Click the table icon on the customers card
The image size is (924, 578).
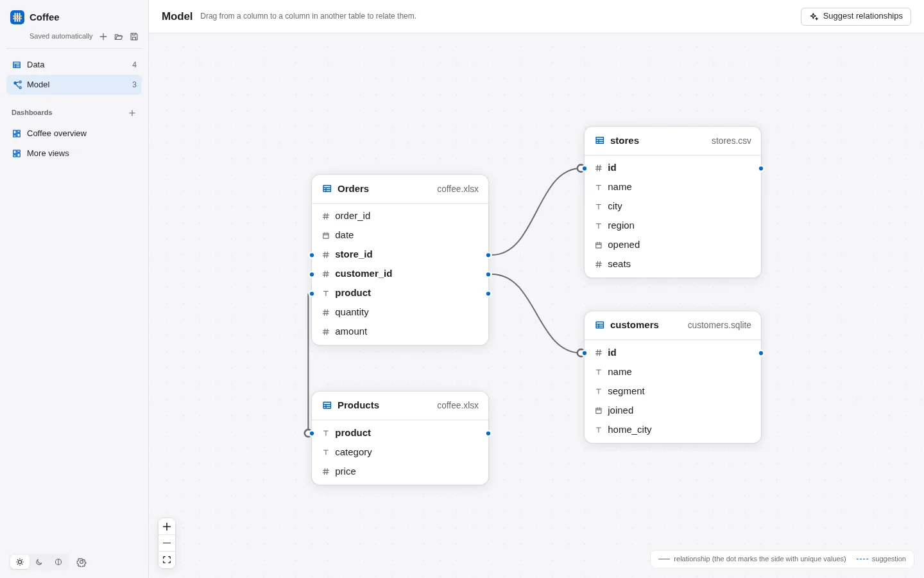click(600, 325)
